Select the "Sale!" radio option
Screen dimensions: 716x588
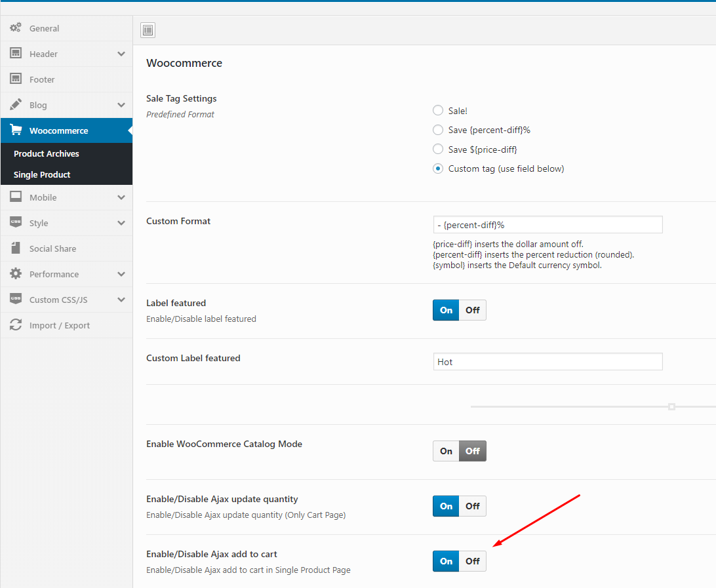tap(438, 111)
